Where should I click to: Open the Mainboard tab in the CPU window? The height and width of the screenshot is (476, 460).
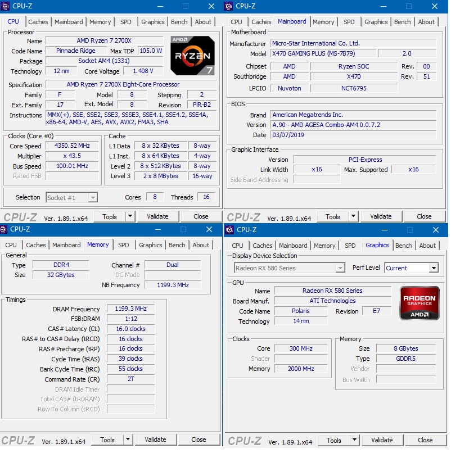pyautogui.click(x=69, y=22)
